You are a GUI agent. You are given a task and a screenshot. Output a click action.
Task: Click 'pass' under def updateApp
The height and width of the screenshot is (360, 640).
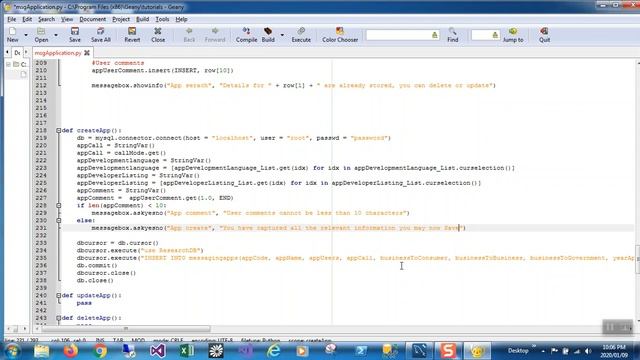(x=84, y=303)
